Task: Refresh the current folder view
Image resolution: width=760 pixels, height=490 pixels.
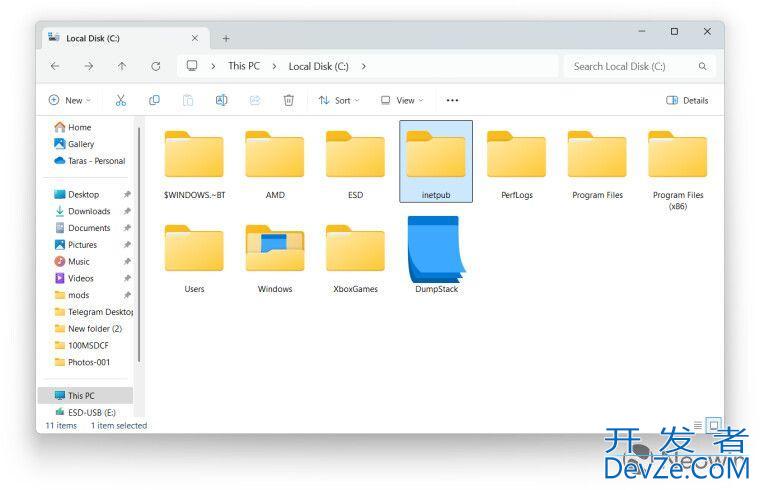Action: 156,66
